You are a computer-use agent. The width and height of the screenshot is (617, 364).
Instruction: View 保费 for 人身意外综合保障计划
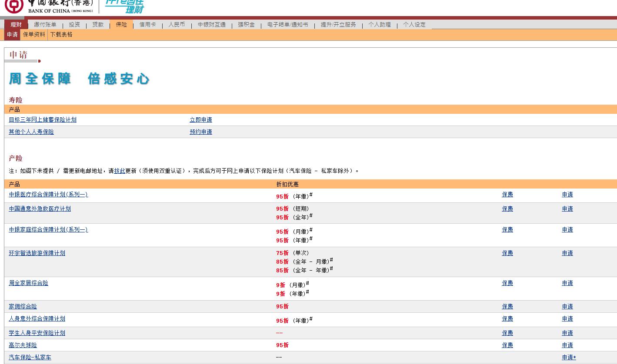coord(507,319)
